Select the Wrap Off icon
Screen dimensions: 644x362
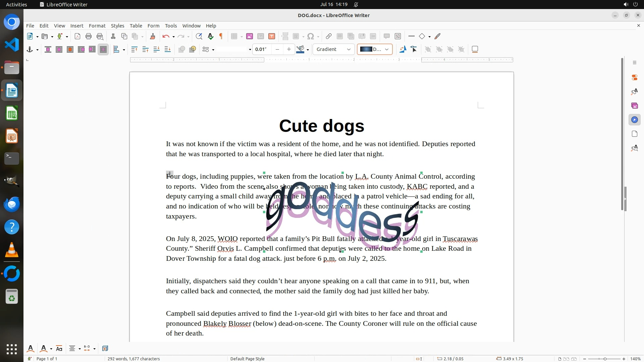(x=48, y=49)
